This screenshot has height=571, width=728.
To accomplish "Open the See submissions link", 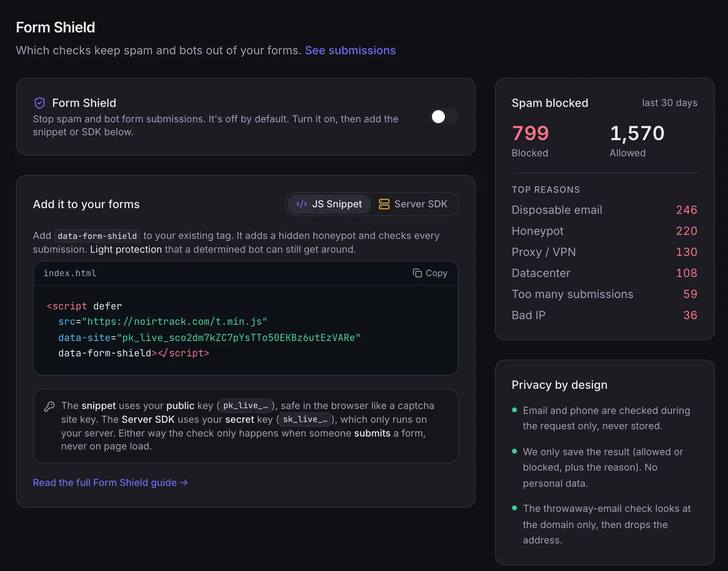I will 350,50.
